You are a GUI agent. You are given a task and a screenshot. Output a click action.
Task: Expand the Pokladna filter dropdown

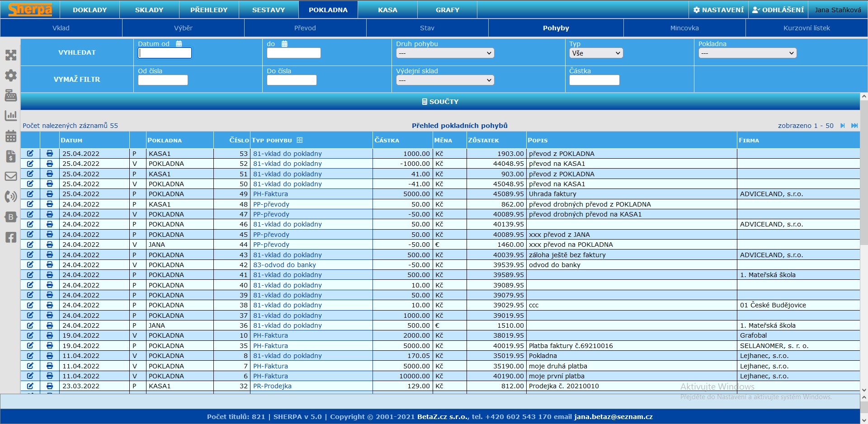tap(747, 53)
